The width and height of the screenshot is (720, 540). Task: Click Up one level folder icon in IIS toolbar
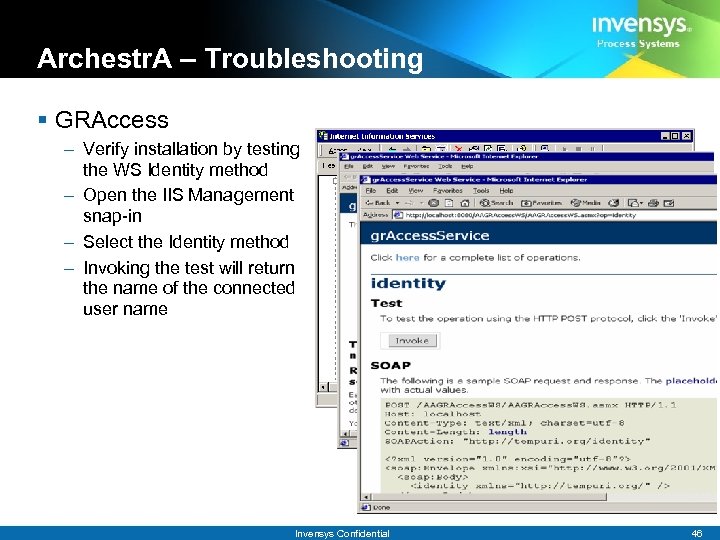[x=426, y=149]
